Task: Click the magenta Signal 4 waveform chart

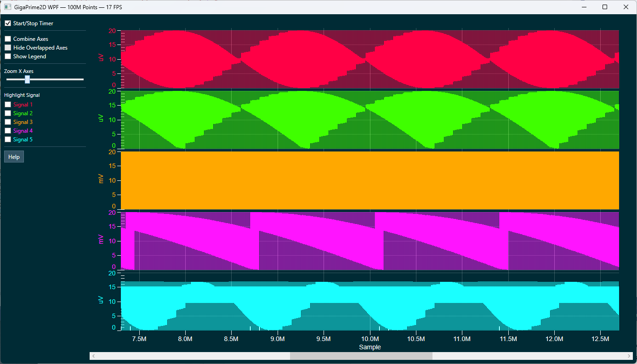Action: coord(370,241)
